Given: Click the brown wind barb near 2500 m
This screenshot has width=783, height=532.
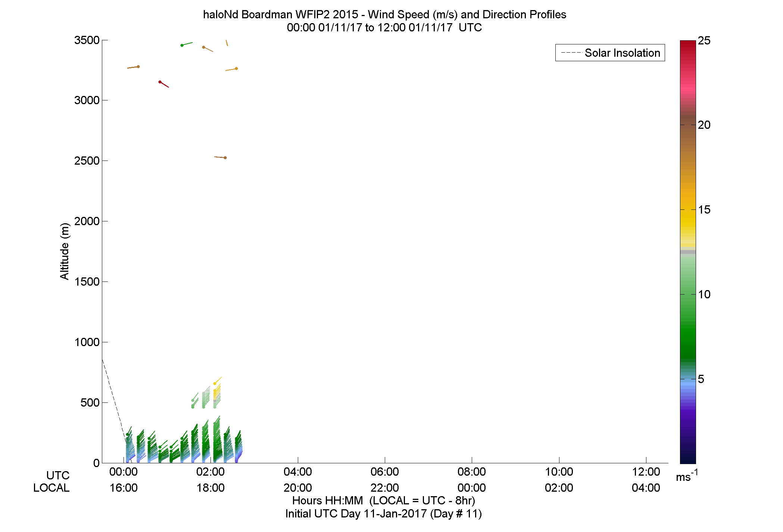Looking at the screenshot, I should [220, 157].
